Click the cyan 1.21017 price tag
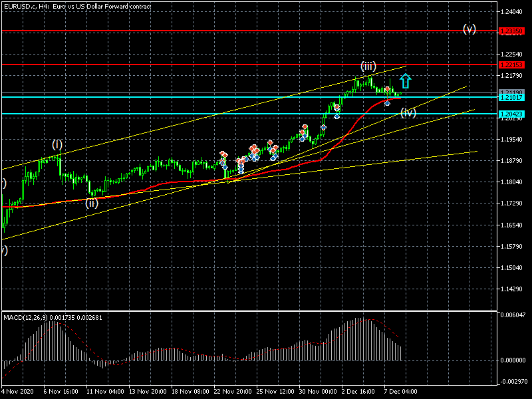 (511, 98)
